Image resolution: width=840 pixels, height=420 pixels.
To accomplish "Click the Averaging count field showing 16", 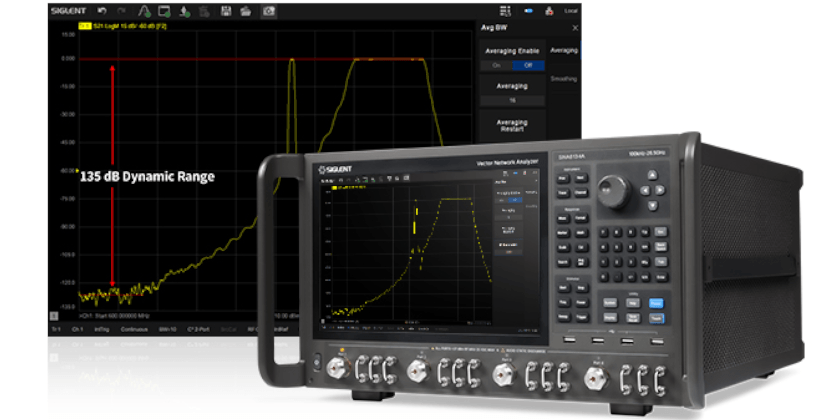I will click(510, 100).
